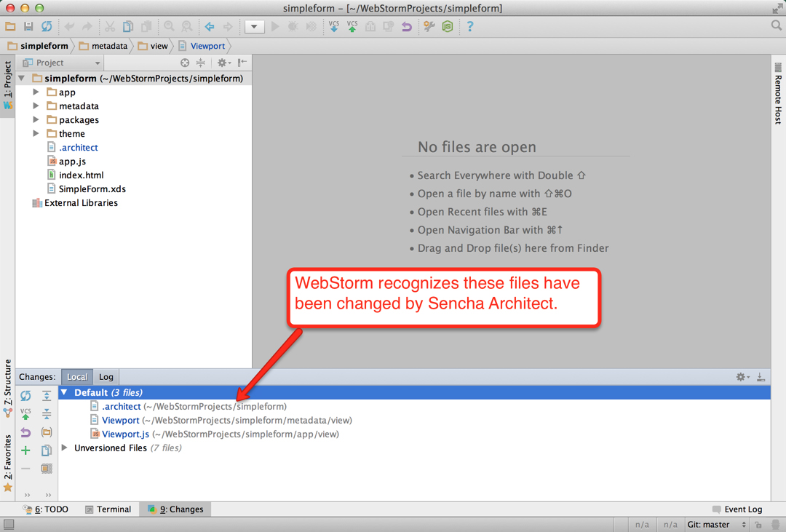Image resolution: width=786 pixels, height=532 pixels.
Task: Click the Viewport breadcrumb in the navigation bar
Action: click(202, 46)
